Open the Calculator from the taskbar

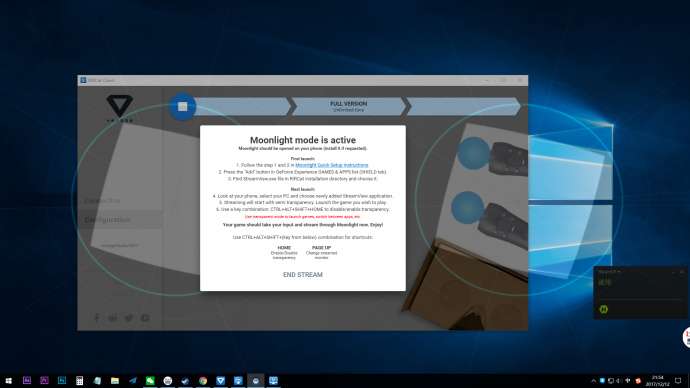click(x=80, y=381)
